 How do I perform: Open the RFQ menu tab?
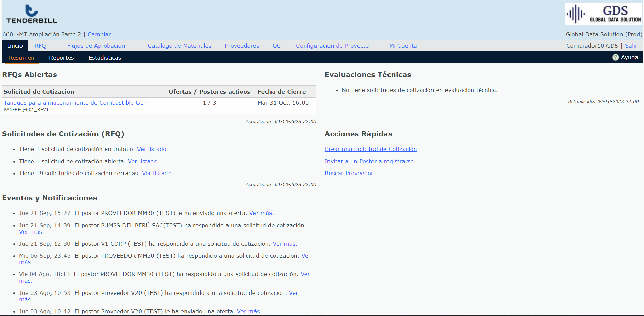(x=40, y=46)
